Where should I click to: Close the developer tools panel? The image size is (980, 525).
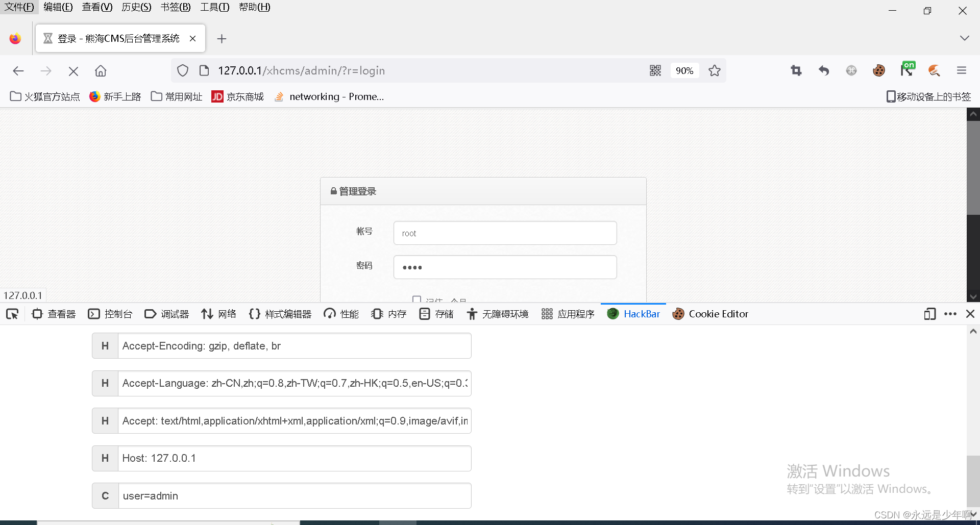(970, 314)
